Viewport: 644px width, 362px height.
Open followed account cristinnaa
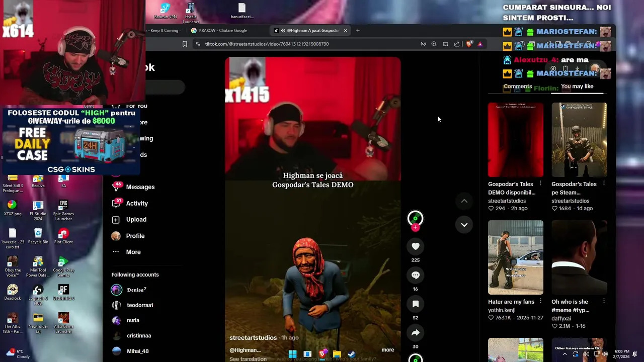click(132, 336)
